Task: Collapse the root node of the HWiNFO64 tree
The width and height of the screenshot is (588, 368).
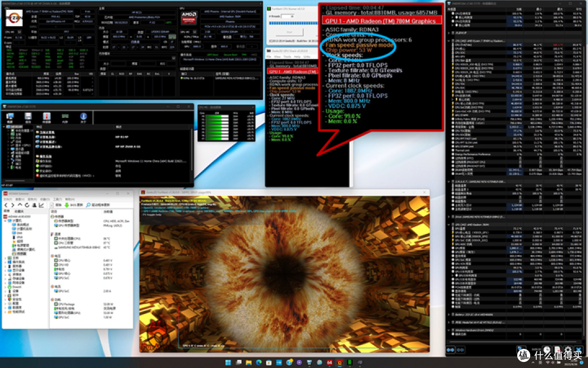Action: pyautogui.click(x=4, y=126)
